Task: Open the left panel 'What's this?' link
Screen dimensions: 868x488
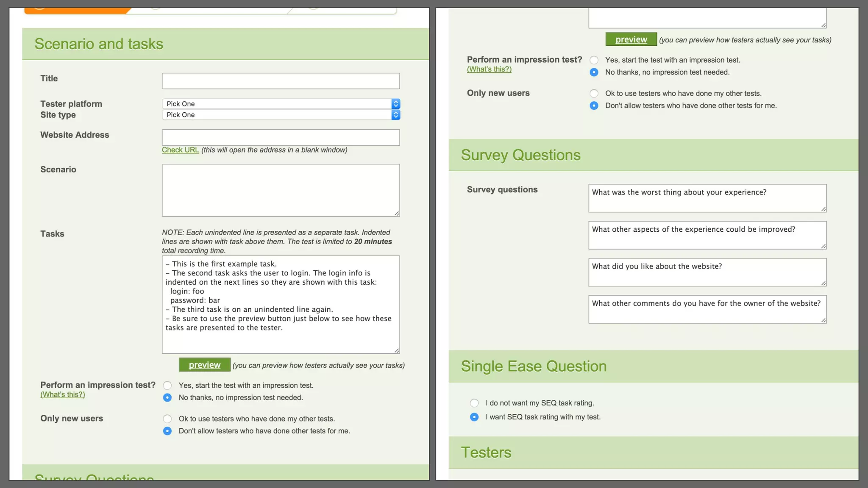Action: pos(63,395)
